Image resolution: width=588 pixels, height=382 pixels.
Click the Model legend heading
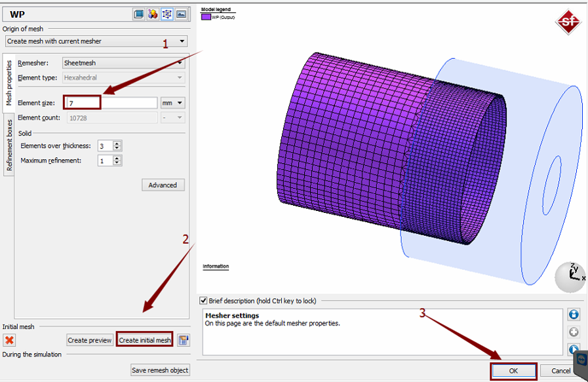tap(216, 9)
